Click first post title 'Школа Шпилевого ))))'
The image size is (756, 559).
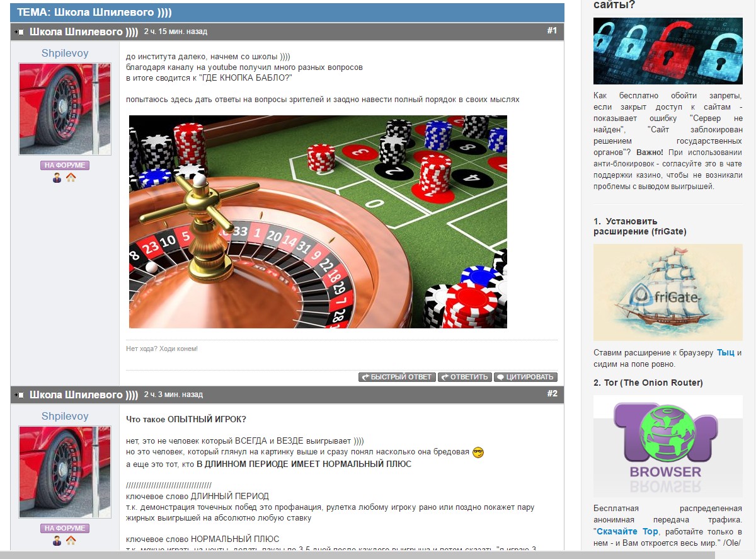pyautogui.click(x=84, y=32)
